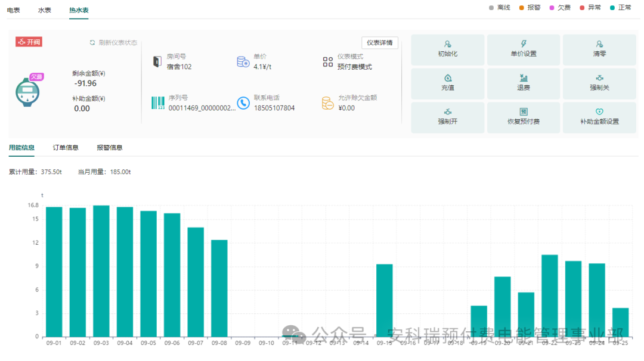Click the 仪表详情 button

(x=379, y=43)
